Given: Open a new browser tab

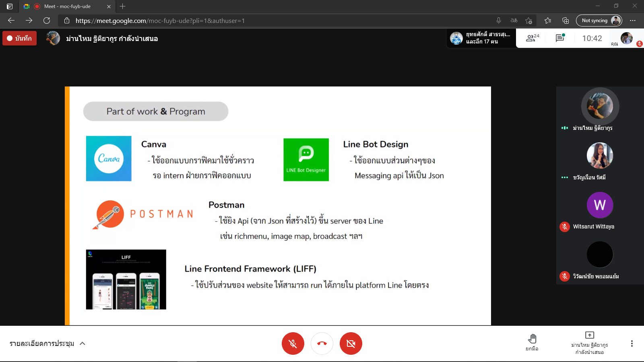Looking at the screenshot, I should click(x=123, y=6).
